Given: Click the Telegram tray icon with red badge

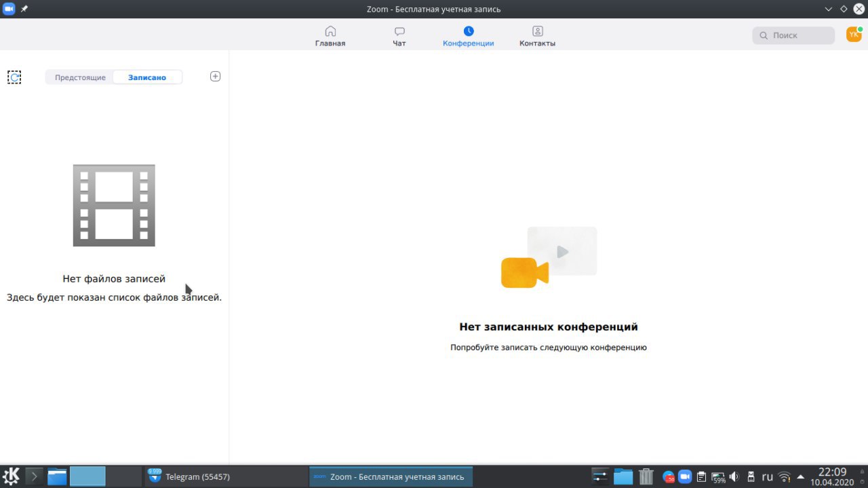Looking at the screenshot, I should point(669,477).
